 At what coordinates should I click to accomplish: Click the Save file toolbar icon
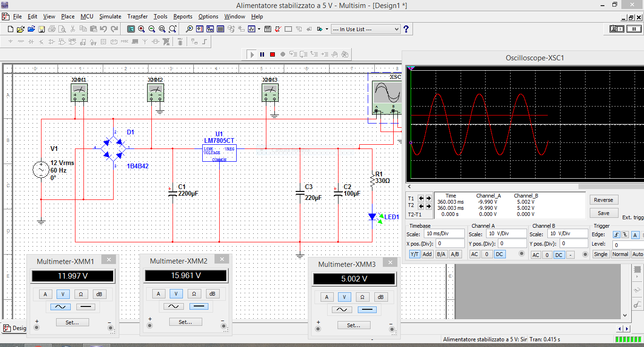coord(41,29)
